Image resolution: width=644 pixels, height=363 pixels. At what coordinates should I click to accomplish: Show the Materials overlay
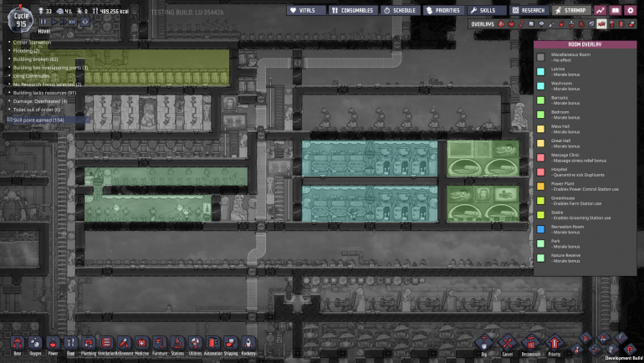tap(531, 23)
